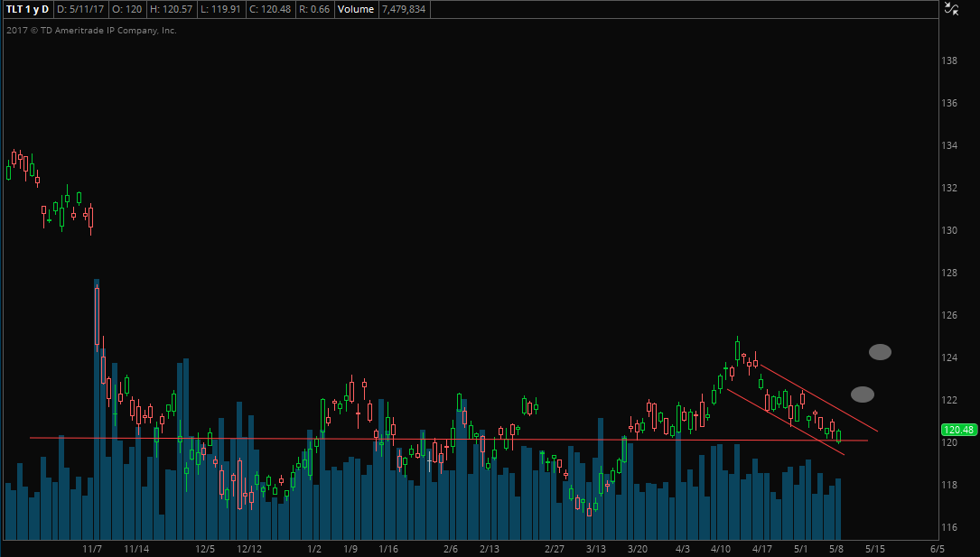Select the Volume study label
This screenshot has width=980, height=557.
pyautogui.click(x=356, y=9)
